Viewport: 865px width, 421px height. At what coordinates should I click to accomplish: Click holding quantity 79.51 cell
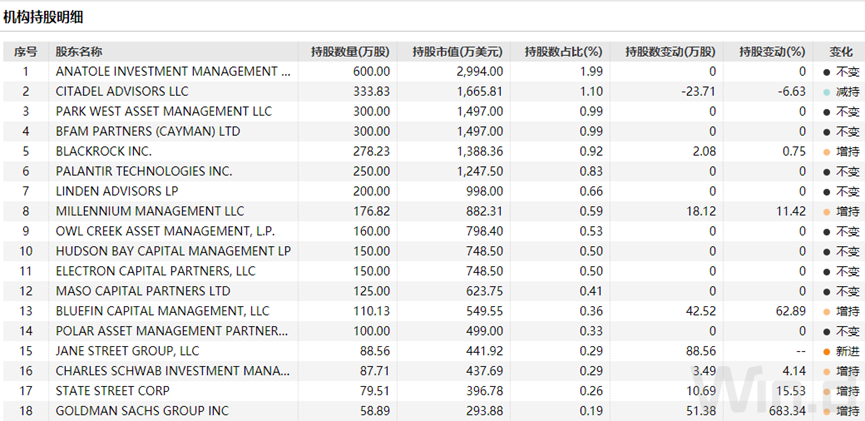coord(375,391)
